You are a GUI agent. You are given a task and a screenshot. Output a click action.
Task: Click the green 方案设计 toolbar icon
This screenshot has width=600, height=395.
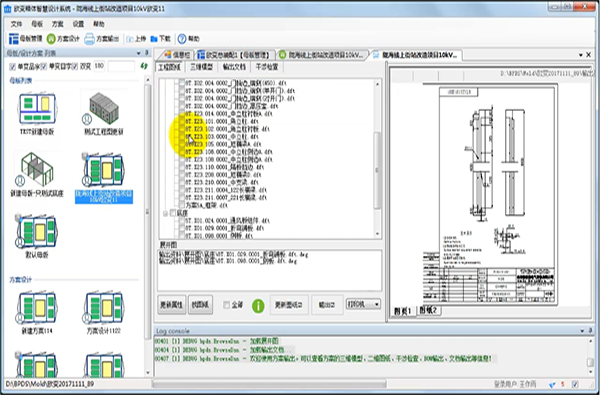click(x=51, y=39)
